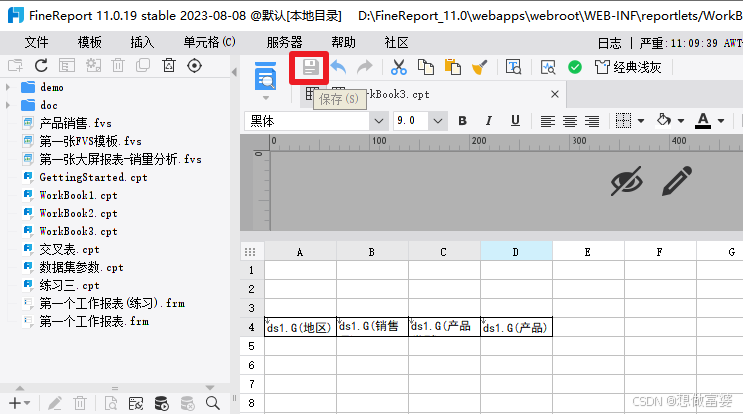The width and height of the screenshot is (743, 414).
Task: Open the 文件 menu
Action: click(36, 43)
